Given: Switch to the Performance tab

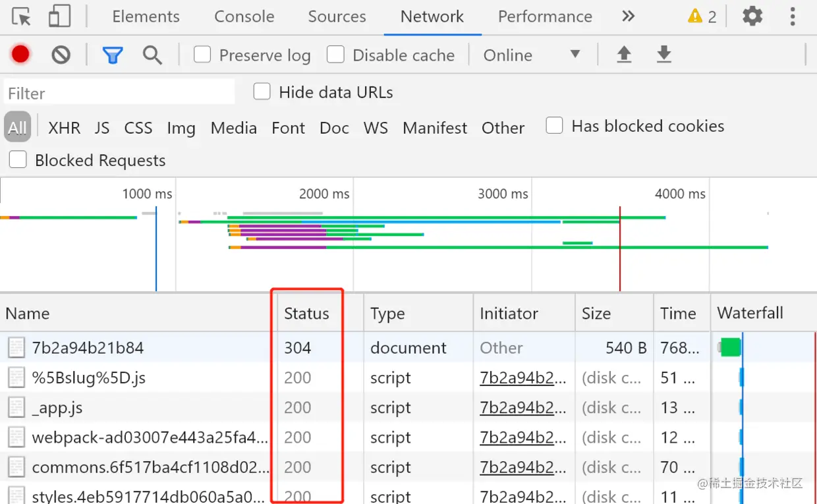Looking at the screenshot, I should click(x=545, y=16).
